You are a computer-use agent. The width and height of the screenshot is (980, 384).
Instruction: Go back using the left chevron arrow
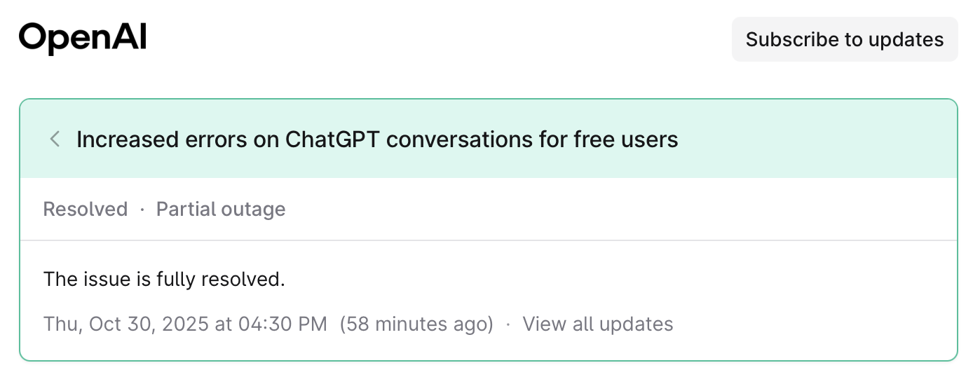coord(55,139)
